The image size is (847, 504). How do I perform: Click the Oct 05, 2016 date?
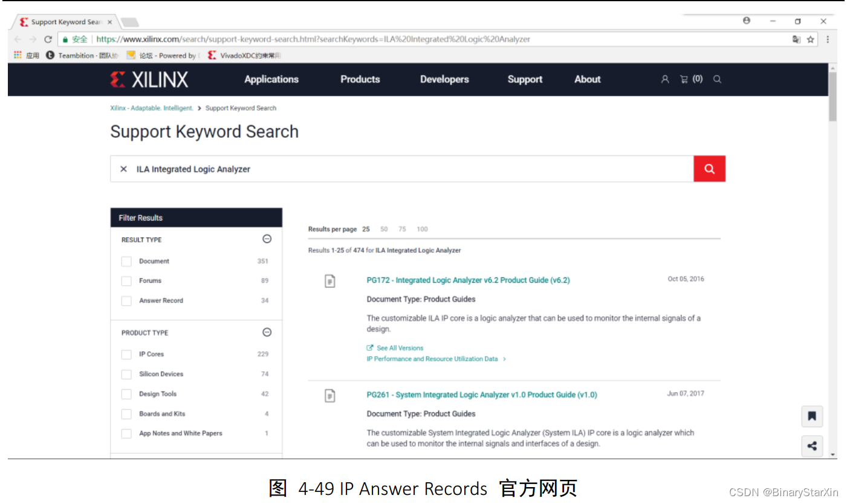pos(686,279)
